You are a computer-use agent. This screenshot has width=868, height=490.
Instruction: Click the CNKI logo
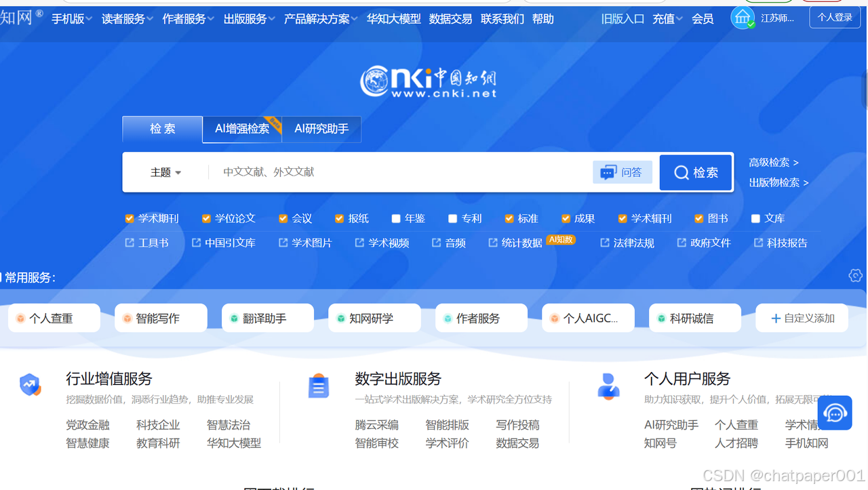pyautogui.click(x=429, y=81)
